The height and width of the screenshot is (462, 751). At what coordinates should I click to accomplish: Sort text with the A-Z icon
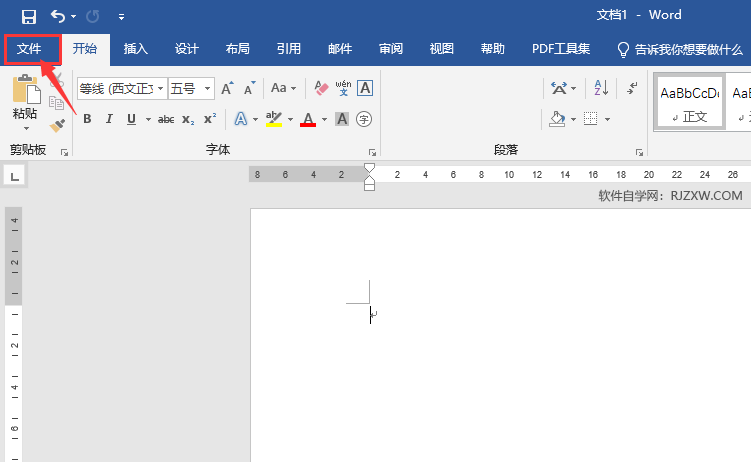pyautogui.click(x=601, y=88)
